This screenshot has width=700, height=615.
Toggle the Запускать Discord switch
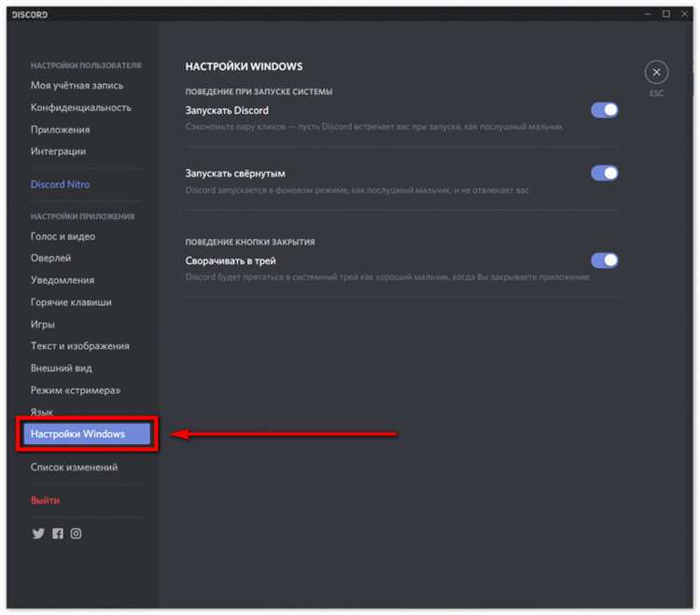tap(605, 110)
